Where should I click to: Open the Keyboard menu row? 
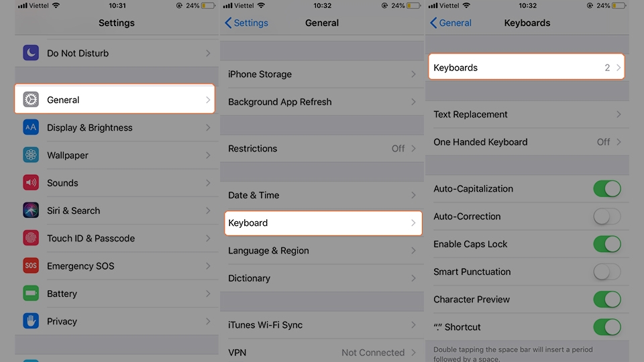pos(323,223)
